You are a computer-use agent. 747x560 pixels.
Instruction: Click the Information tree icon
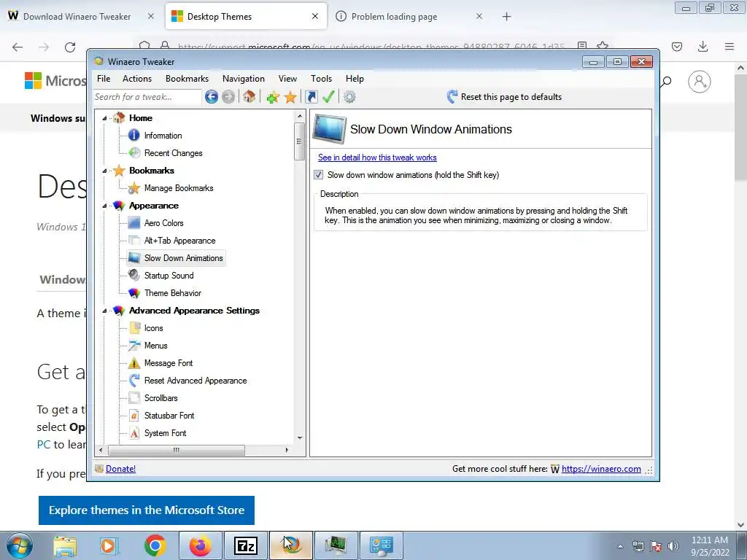134,135
